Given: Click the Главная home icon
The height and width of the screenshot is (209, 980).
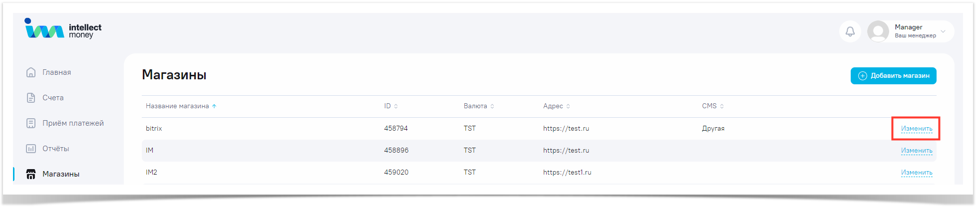Looking at the screenshot, I should [x=31, y=72].
